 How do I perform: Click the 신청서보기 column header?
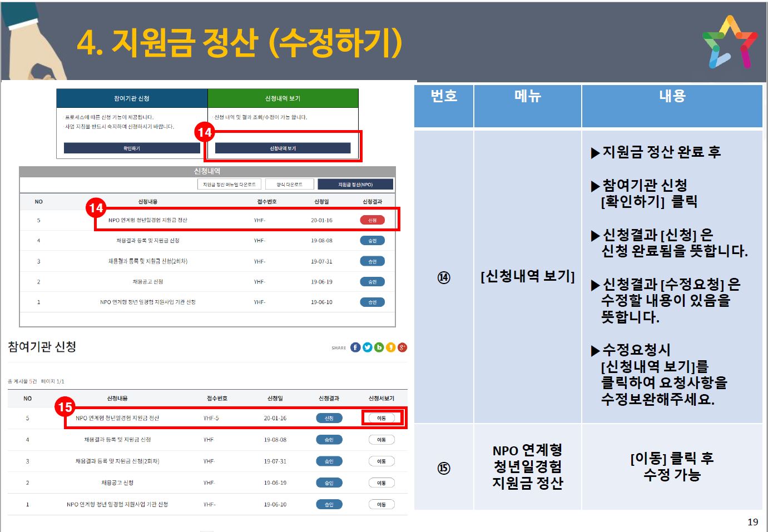click(381, 399)
